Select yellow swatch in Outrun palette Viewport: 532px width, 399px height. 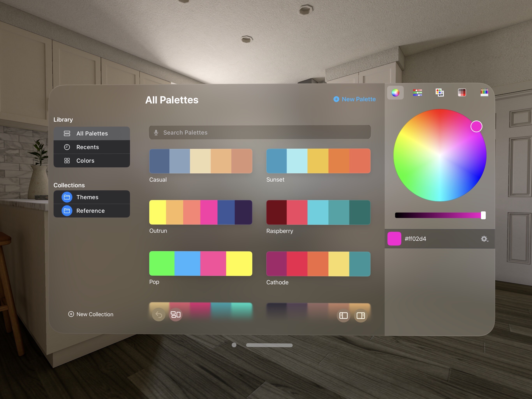(158, 212)
